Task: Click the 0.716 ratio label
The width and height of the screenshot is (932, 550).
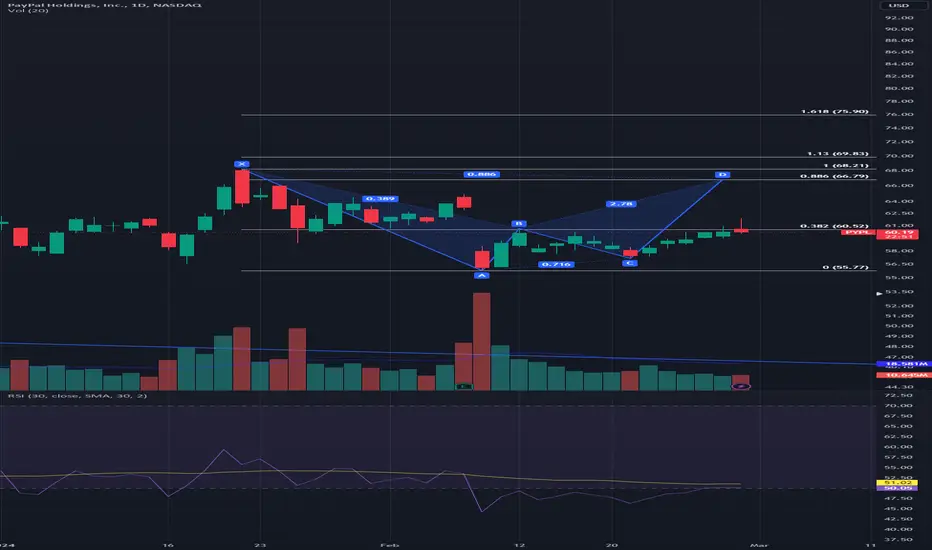Action: [556, 264]
